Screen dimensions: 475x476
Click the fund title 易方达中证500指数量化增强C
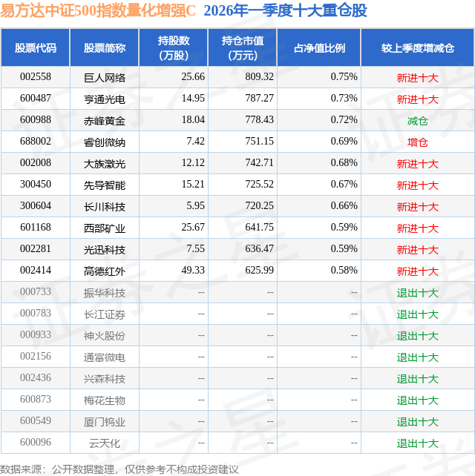[98, 10]
